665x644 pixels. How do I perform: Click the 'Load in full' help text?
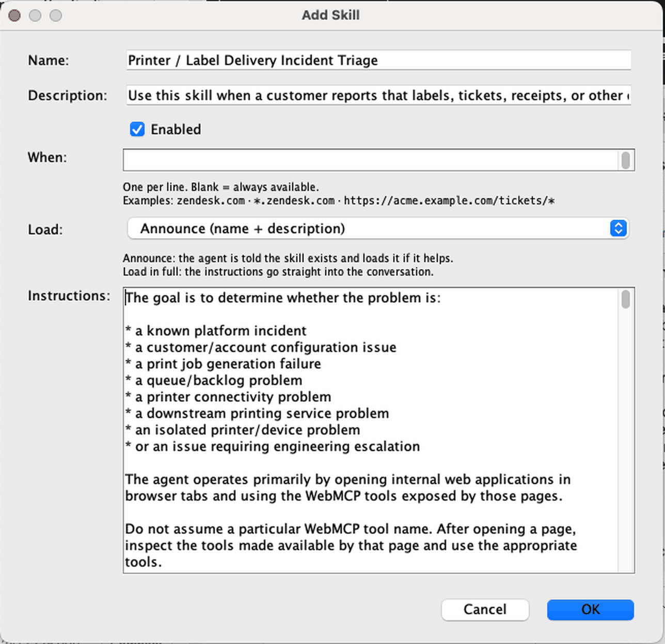[278, 271]
